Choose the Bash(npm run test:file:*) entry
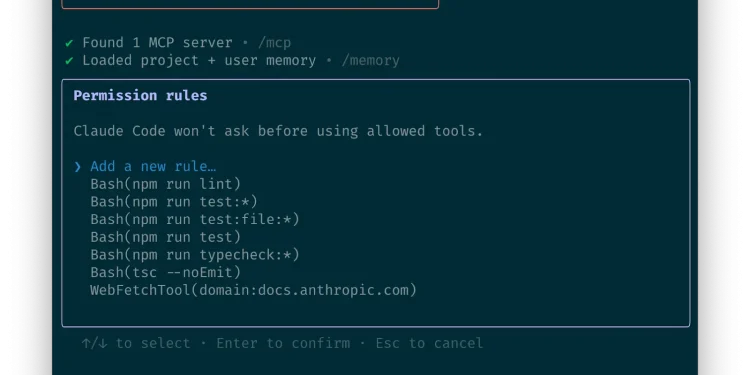Viewport: 750px width, 375px height. pyautogui.click(x=195, y=220)
